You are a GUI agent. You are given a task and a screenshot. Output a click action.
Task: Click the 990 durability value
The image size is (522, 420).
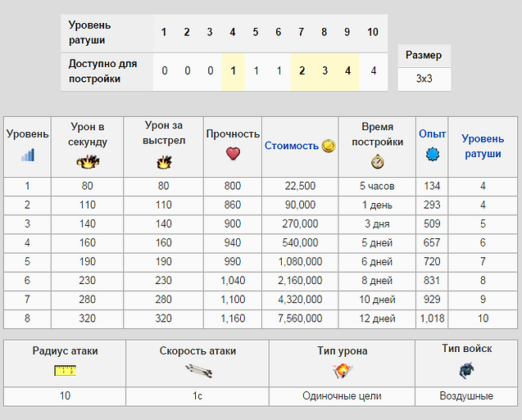233,262
